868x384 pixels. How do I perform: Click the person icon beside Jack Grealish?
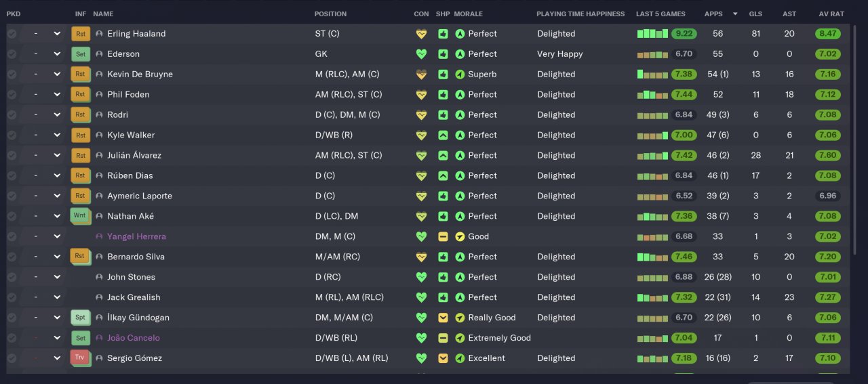[x=99, y=297]
